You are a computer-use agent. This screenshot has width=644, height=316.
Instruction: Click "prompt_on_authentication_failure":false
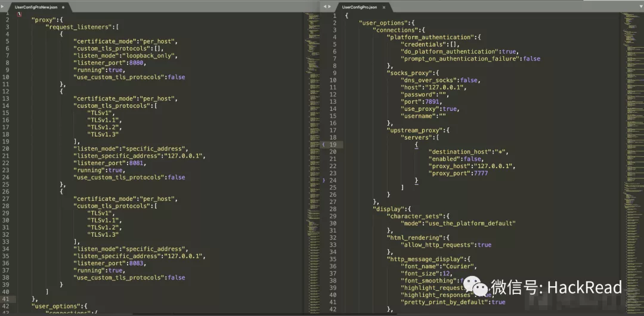click(x=470, y=59)
